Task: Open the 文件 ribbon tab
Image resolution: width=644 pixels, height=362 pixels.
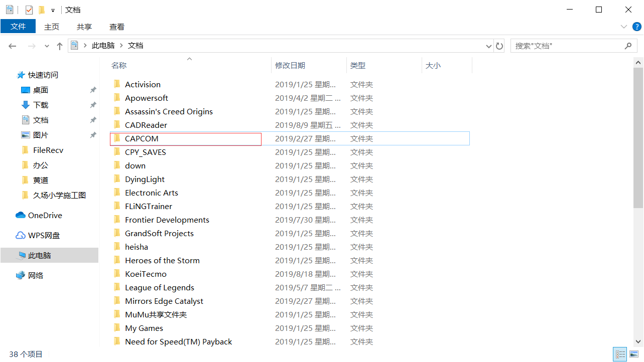Action: (x=18, y=27)
